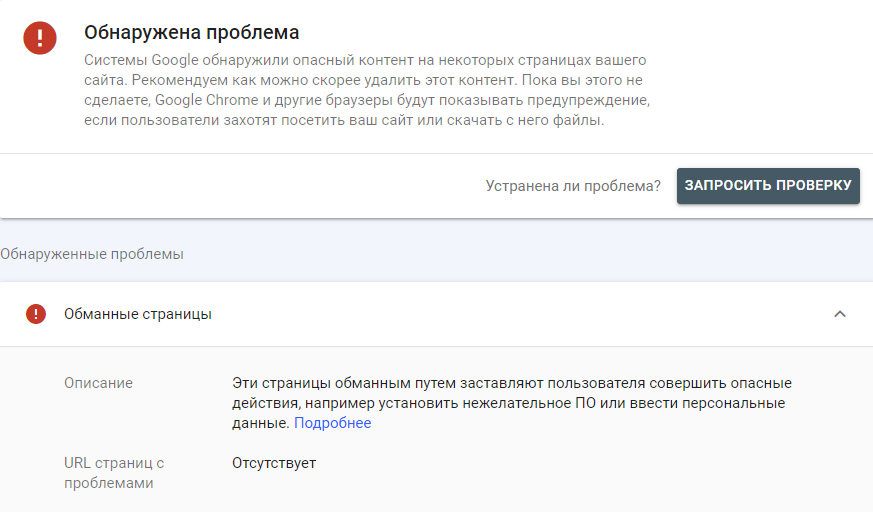Collapse the Обманные страницы section chevron
Screen dimensions: 873x512
tap(840, 314)
